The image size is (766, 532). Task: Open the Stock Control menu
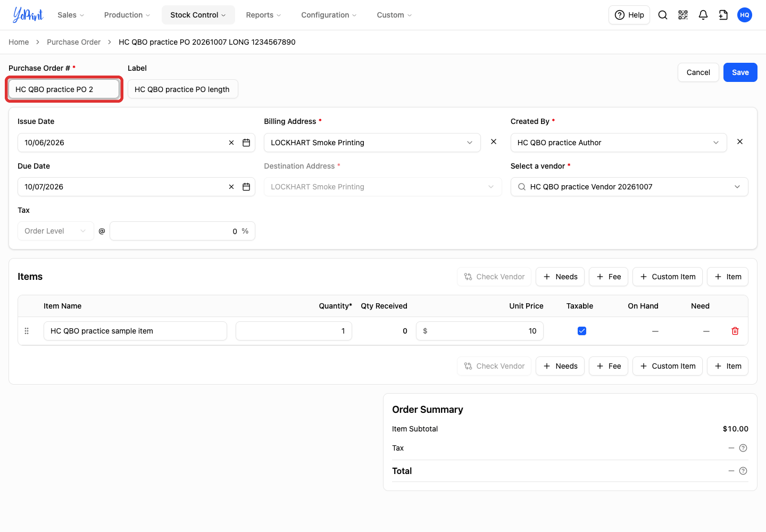pos(198,15)
